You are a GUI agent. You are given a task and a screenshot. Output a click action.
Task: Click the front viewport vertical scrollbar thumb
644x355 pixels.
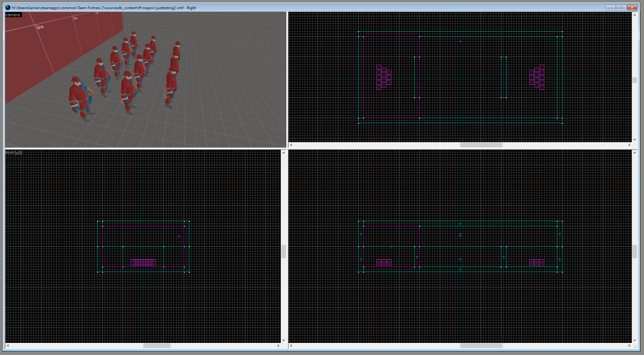click(283, 252)
